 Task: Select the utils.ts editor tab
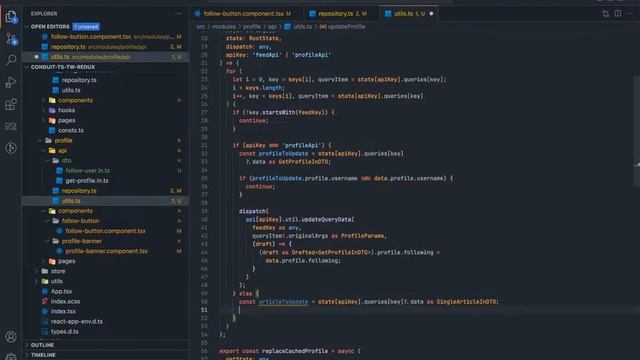coord(409,13)
